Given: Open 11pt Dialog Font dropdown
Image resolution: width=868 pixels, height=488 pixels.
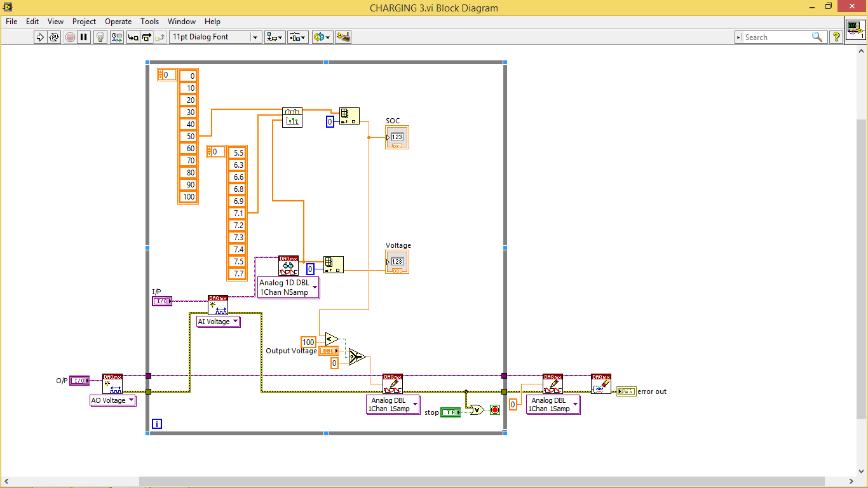Looking at the screenshot, I should pyautogui.click(x=216, y=37).
